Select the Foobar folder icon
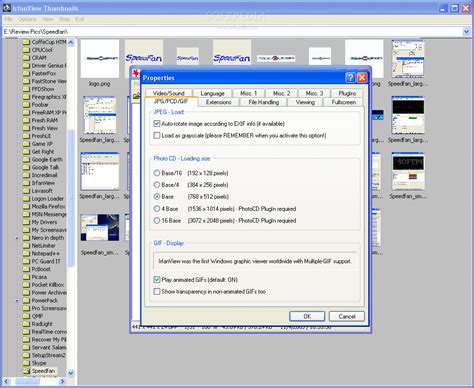The height and width of the screenshot is (388, 474). [x=26, y=105]
